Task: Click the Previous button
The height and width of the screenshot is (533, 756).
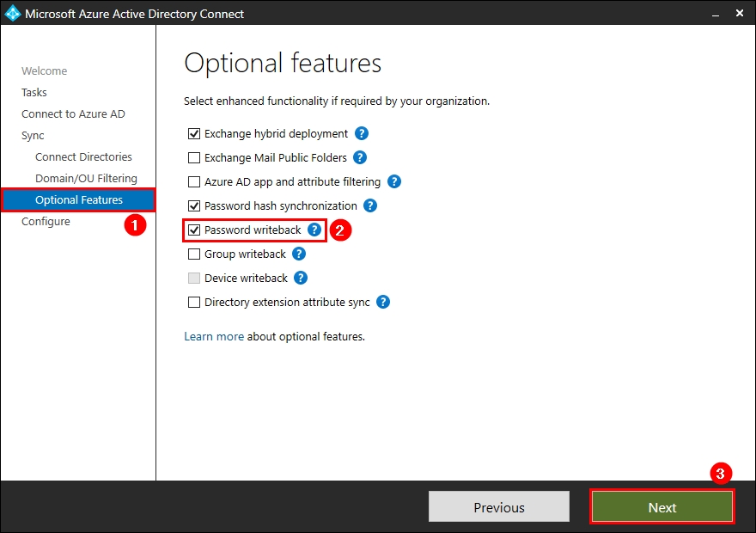Action: click(498, 506)
